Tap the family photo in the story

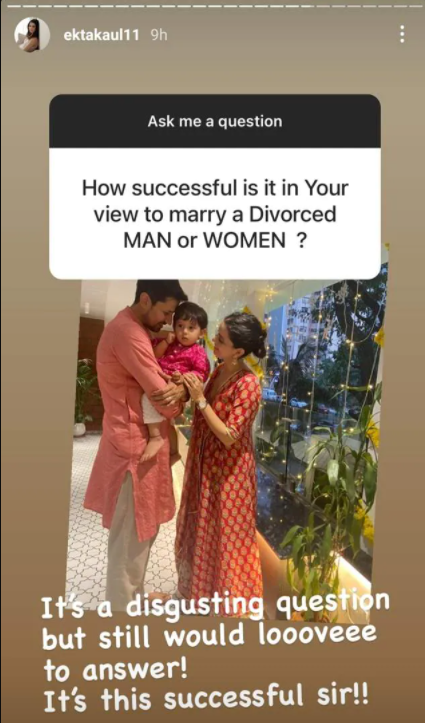click(x=226, y=443)
